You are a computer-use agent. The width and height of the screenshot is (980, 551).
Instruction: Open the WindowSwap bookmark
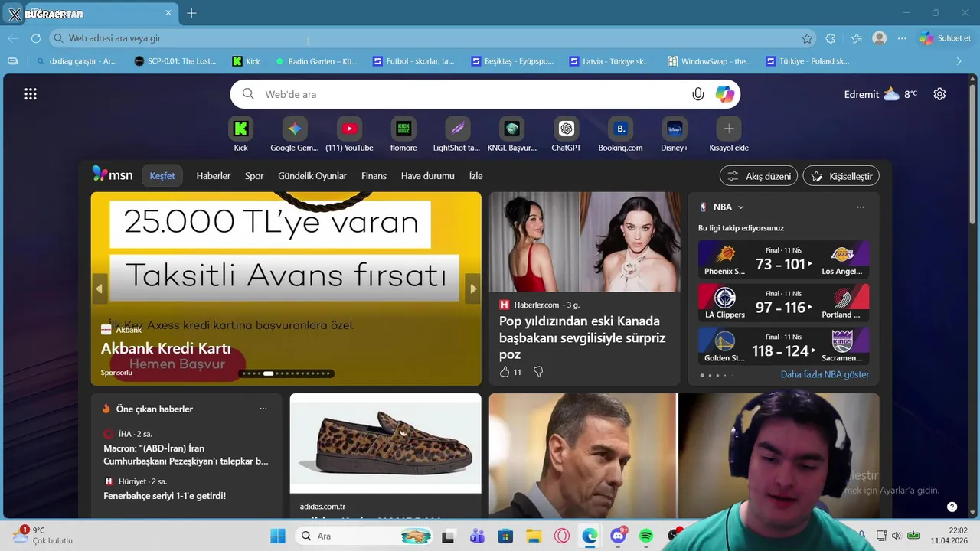point(710,61)
